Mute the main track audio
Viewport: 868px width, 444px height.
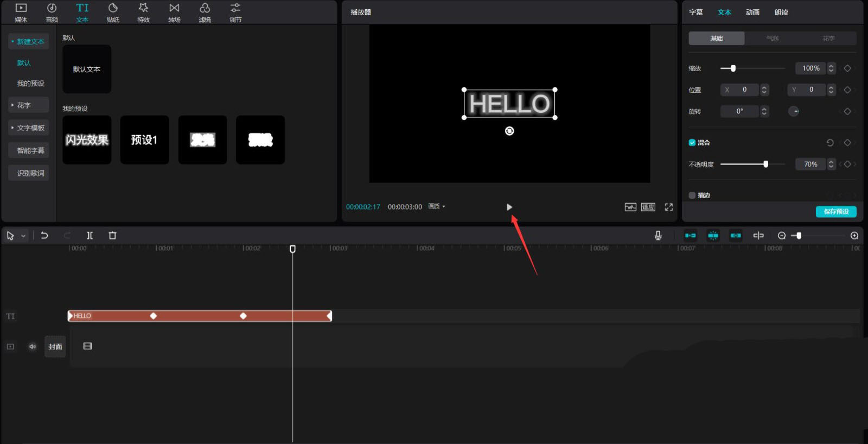[x=33, y=346]
